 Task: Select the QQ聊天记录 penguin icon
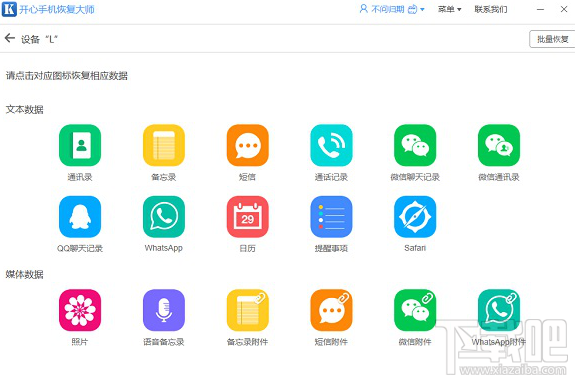point(80,217)
